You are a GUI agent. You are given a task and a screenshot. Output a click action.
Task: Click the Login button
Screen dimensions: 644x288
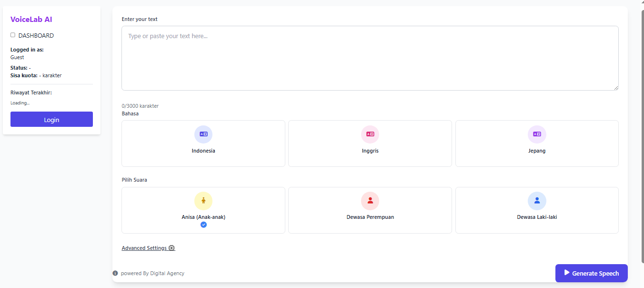pyautogui.click(x=51, y=119)
